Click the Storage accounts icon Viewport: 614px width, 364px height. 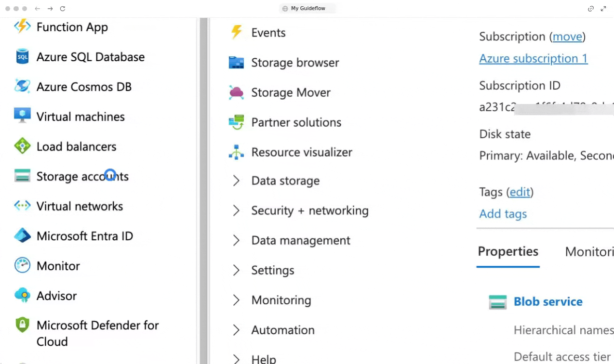point(22,176)
